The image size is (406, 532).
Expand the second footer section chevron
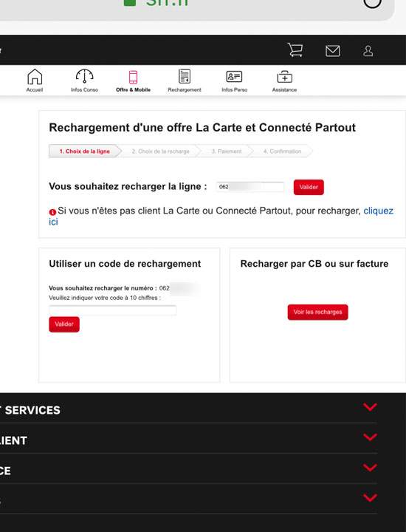(370, 437)
